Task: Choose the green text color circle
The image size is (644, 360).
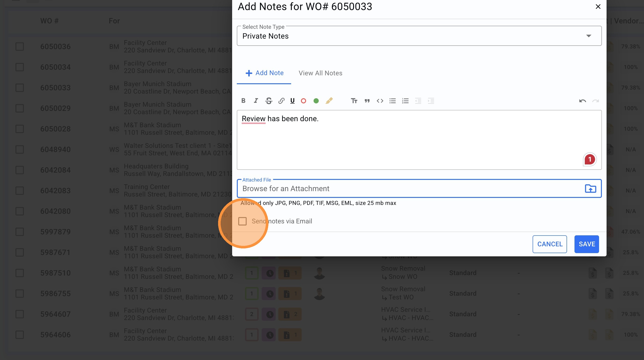Action: [316, 101]
